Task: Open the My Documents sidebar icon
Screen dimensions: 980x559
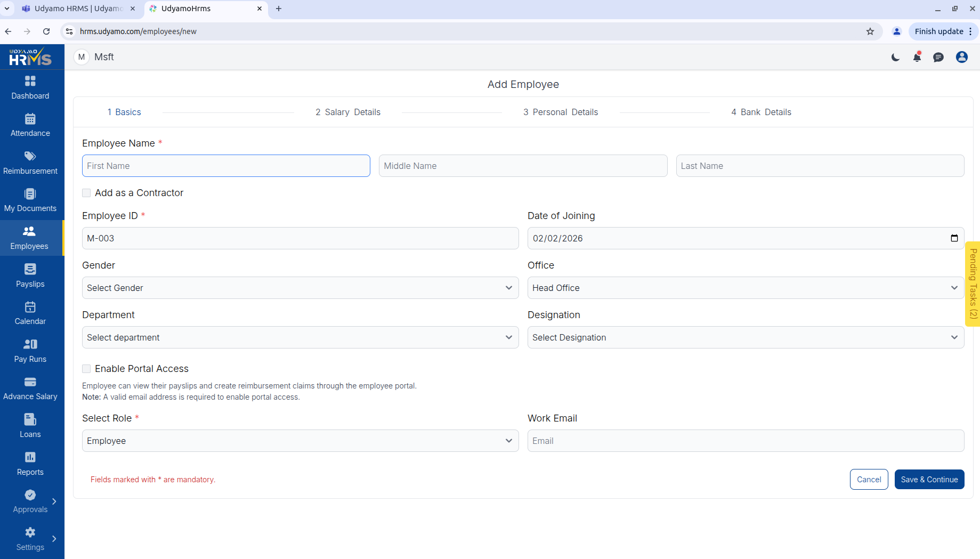Action: [x=30, y=194]
